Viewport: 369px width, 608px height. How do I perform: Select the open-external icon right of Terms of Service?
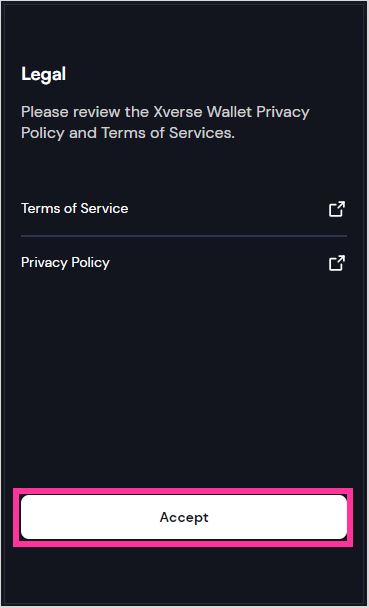tap(336, 209)
